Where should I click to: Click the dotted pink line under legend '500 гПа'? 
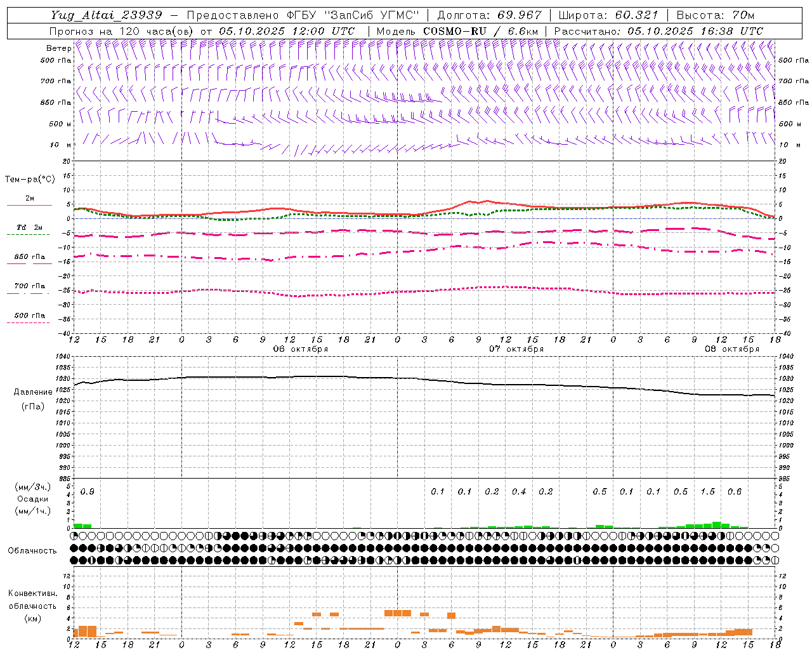pos(28,322)
